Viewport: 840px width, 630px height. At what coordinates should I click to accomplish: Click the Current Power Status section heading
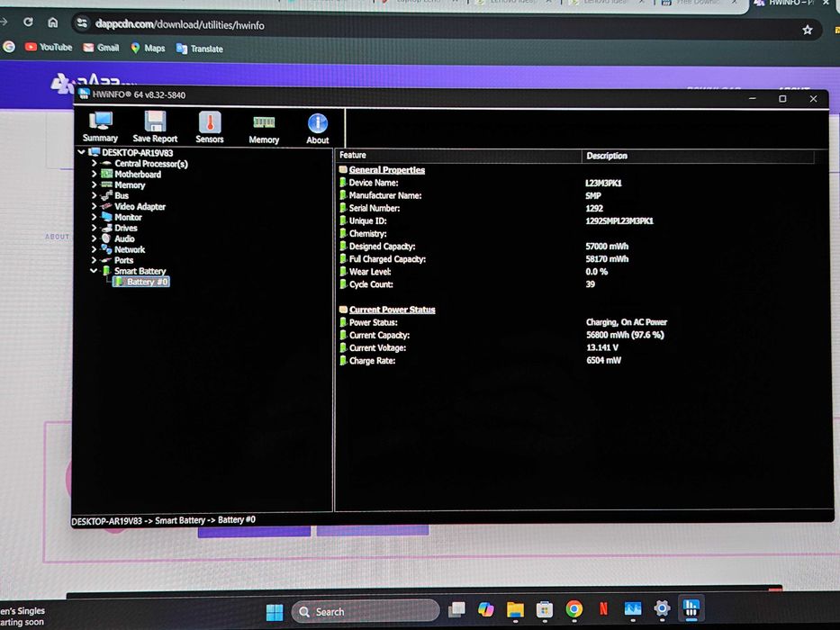(393, 310)
